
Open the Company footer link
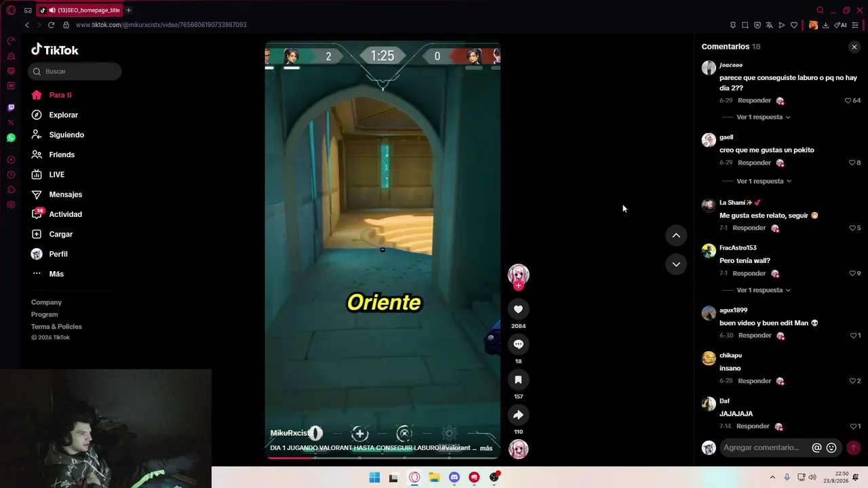tap(46, 302)
